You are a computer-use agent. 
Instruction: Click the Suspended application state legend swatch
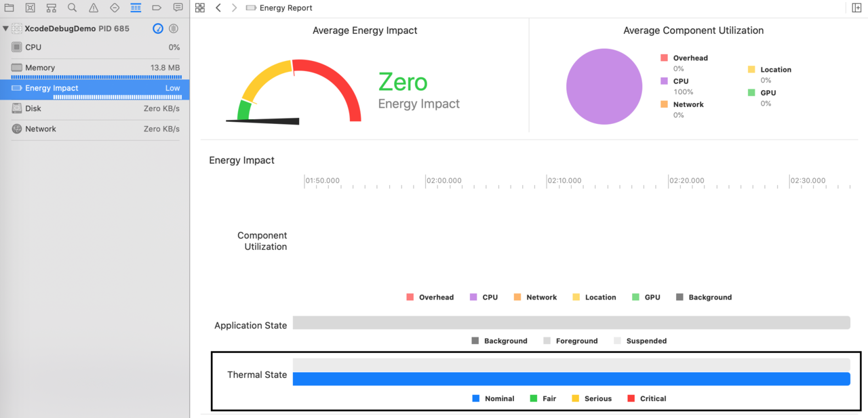617,341
